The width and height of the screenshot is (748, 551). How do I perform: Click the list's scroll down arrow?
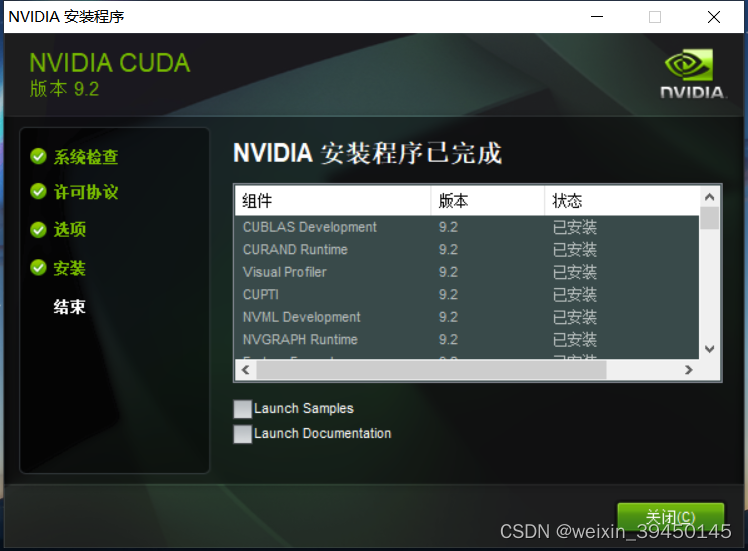coord(709,349)
